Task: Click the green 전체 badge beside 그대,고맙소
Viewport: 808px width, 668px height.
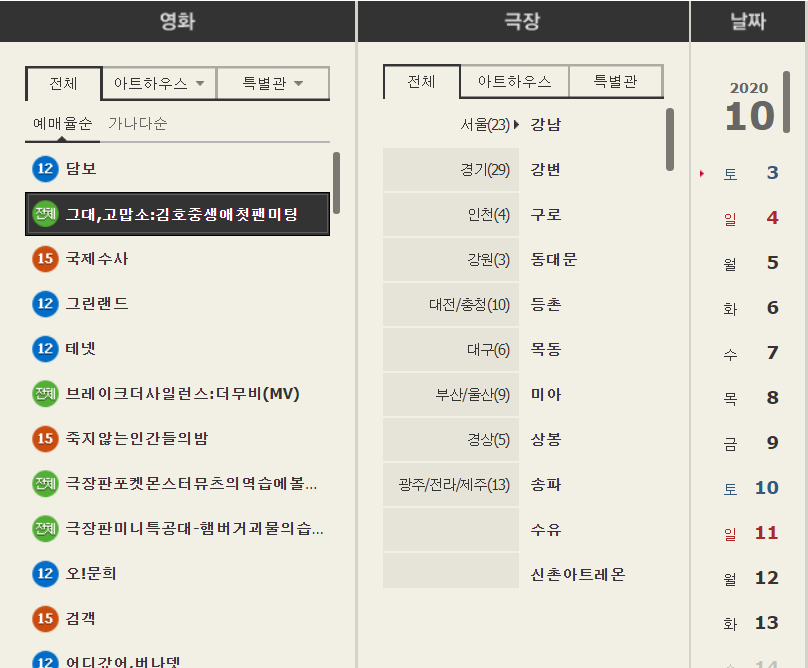Action: click(45, 213)
